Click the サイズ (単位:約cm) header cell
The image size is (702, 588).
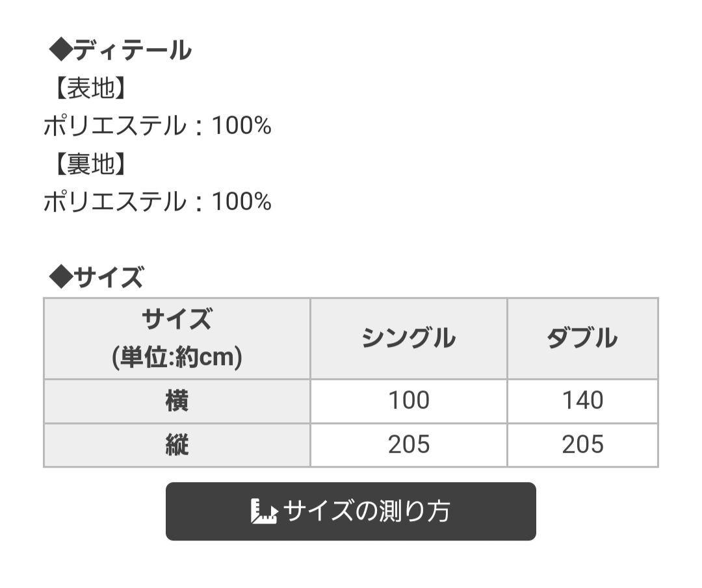[x=177, y=338]
